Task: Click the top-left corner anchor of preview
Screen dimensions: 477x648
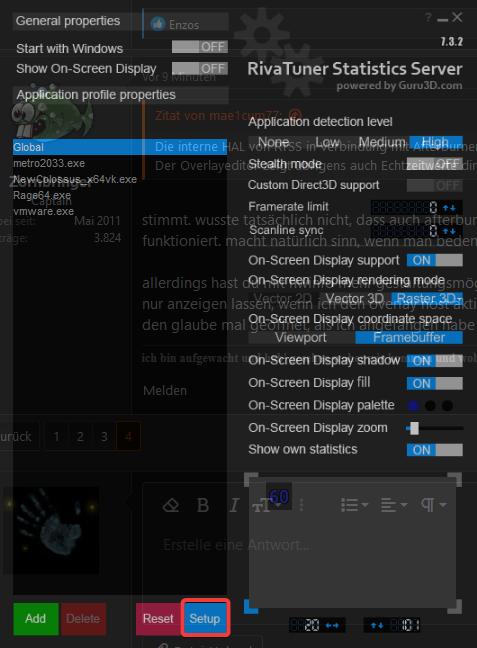Action: [x=251, y=480]
